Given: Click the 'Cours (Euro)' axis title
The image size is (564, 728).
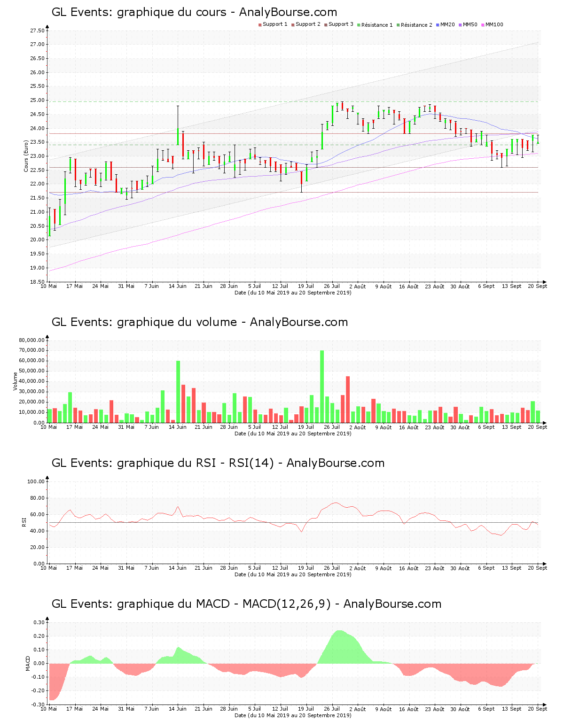Looking at the screenshot, I should tap(26, 156).
